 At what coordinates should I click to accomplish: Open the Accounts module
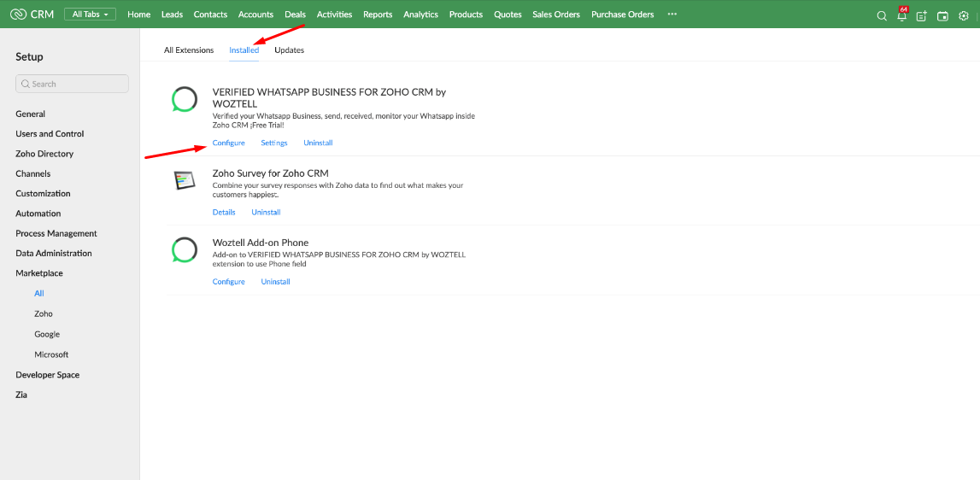(256, 15)
